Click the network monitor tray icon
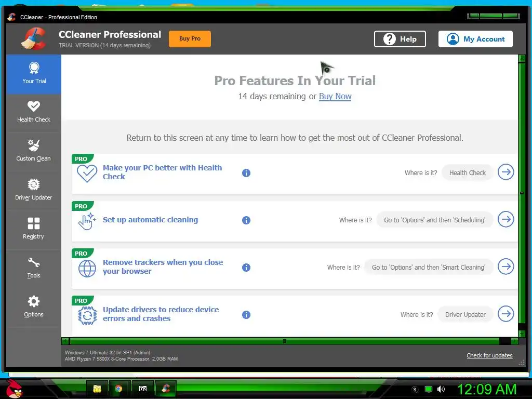Screen dimensions: 532x399 [x=429, y=389]
